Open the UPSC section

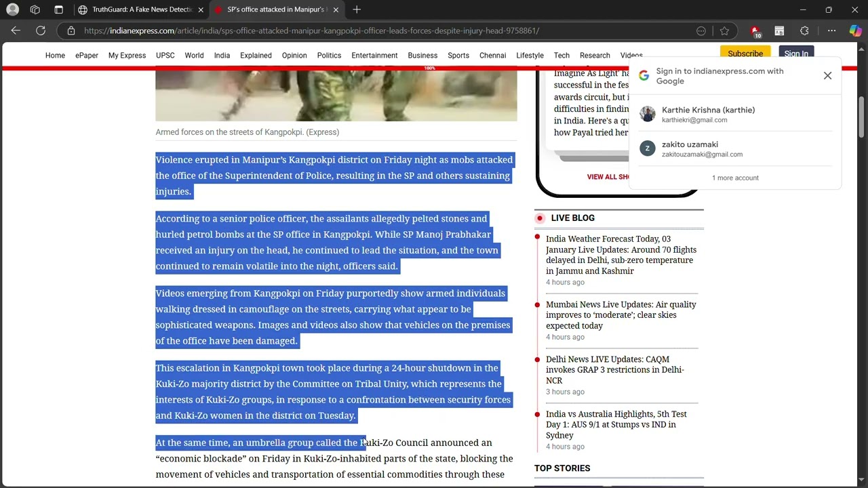pos(165,56)
